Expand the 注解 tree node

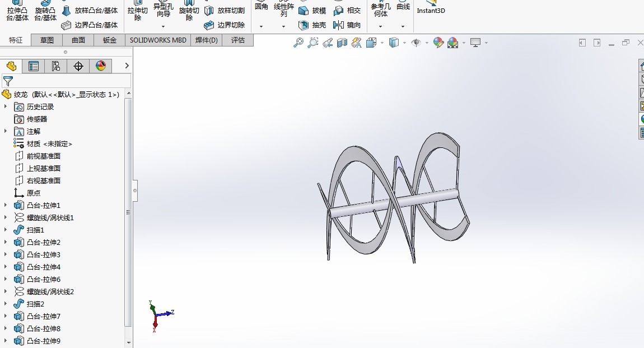point(6,131)
